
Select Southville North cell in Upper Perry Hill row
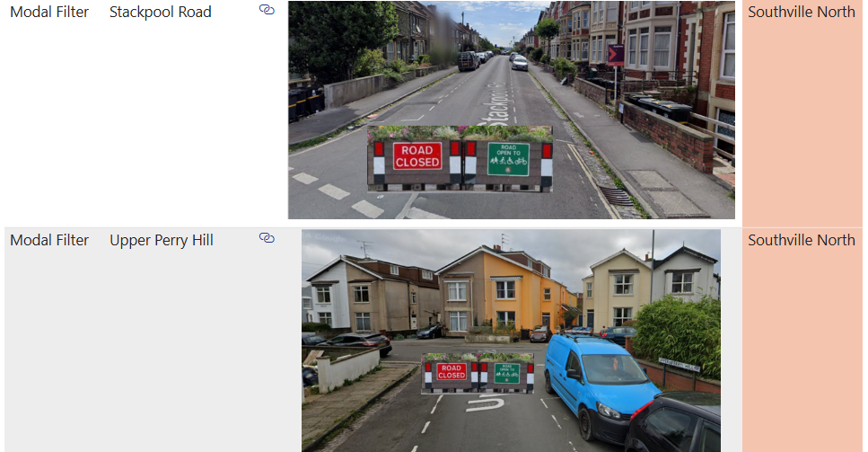coord(801,241)
